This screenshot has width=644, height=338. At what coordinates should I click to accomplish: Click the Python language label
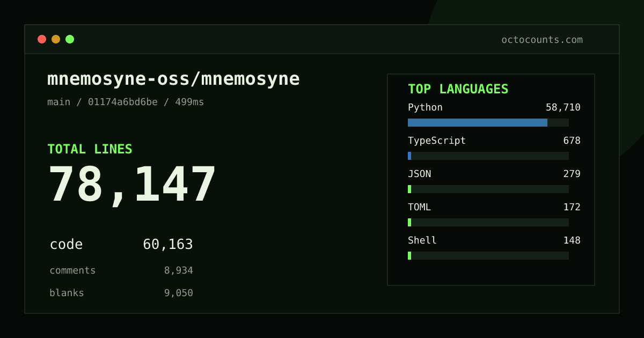coord(425,107)
